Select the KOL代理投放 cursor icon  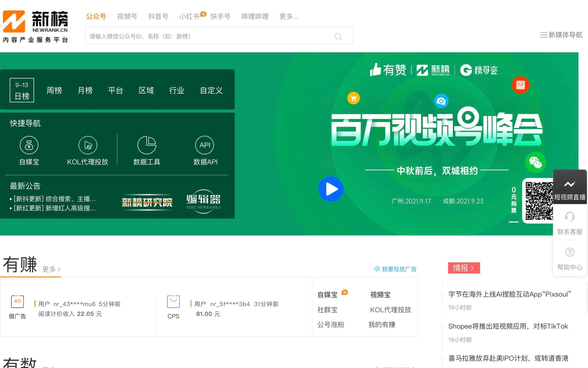(x=88, y=145)
